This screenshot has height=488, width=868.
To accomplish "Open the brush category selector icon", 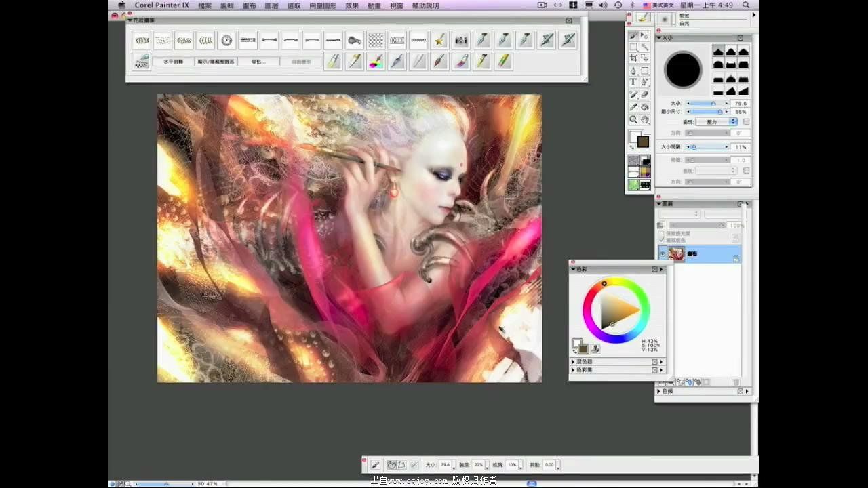I will click(643, 18).
